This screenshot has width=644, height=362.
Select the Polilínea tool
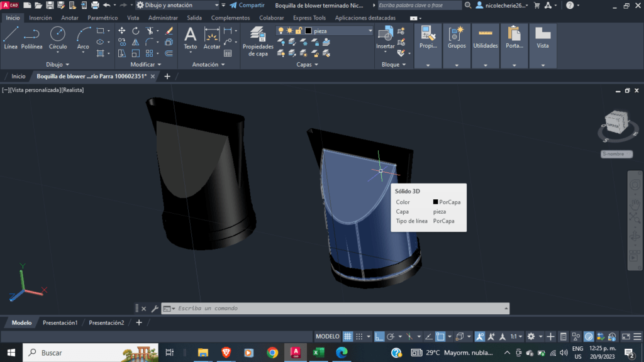(31, 38)
